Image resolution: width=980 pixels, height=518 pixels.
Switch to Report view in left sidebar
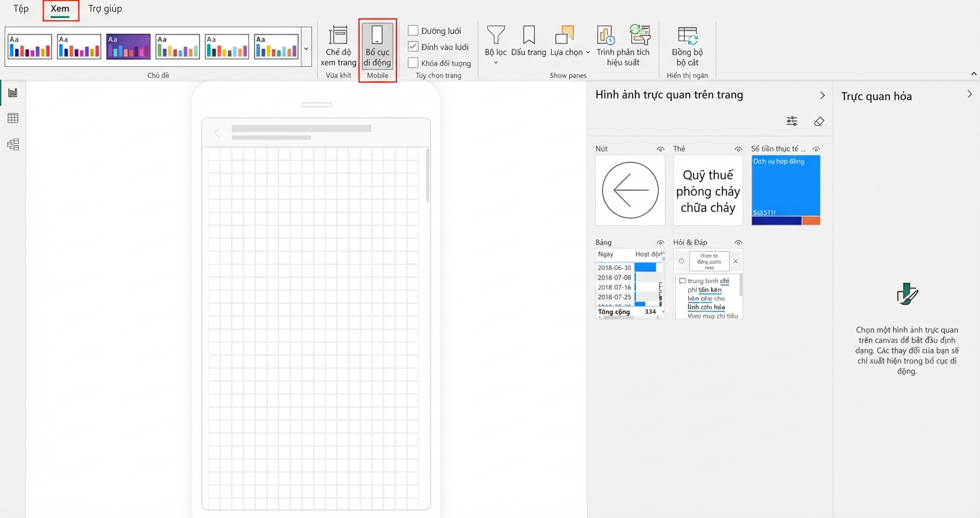tap(12, 92)
